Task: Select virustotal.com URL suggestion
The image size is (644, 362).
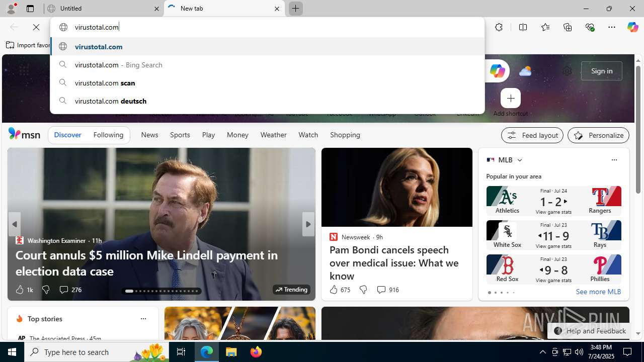Action: click(x=267, y=47)
